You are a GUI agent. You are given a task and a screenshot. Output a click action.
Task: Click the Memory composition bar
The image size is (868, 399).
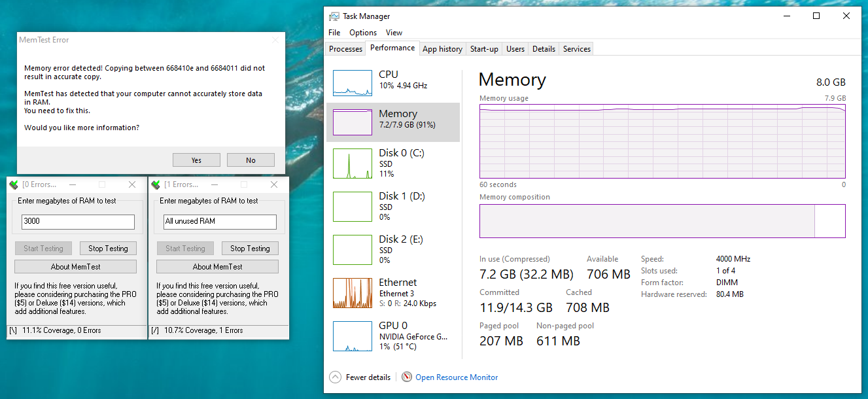663,221
